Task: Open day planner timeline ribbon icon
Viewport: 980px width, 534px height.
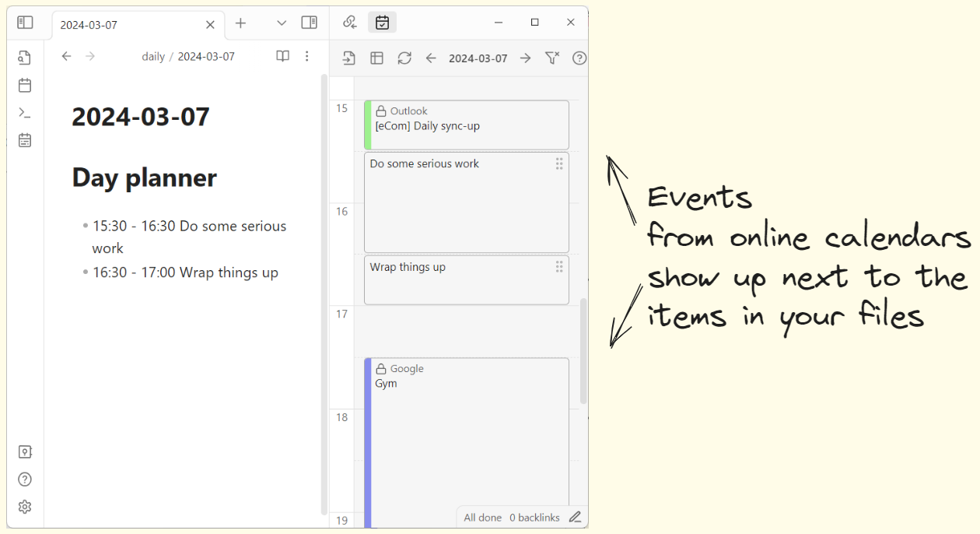Action: [25, 140]
